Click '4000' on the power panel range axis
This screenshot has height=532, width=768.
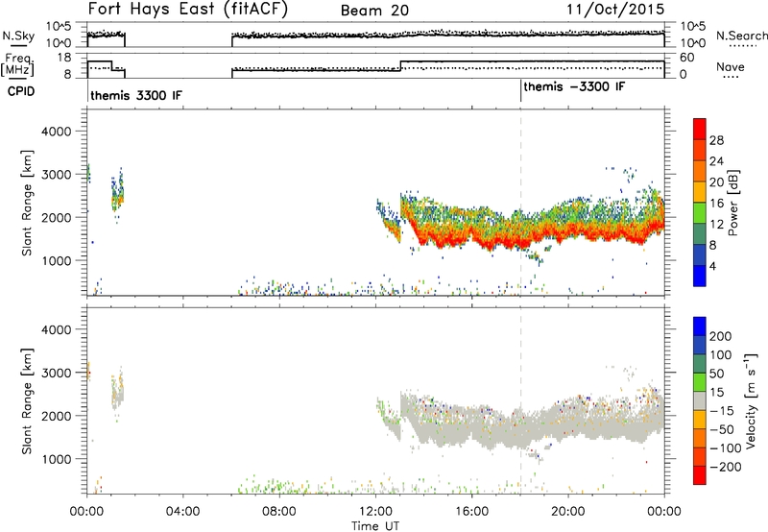click(x=56, y=132)
